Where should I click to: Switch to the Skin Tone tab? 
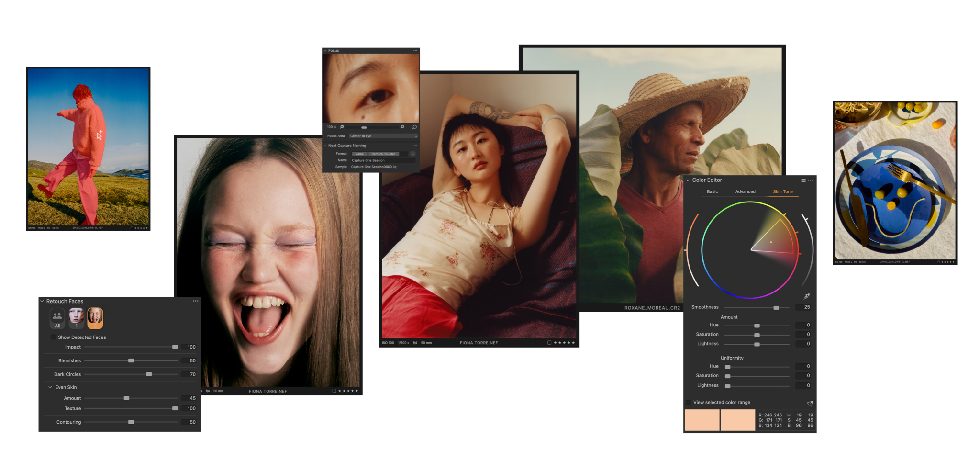(782, 191)
